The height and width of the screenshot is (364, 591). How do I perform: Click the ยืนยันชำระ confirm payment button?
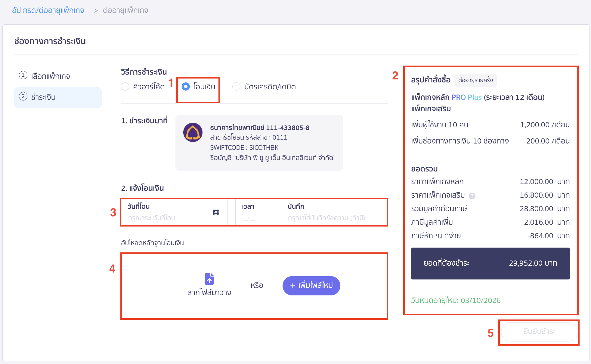tap(539, 332)
